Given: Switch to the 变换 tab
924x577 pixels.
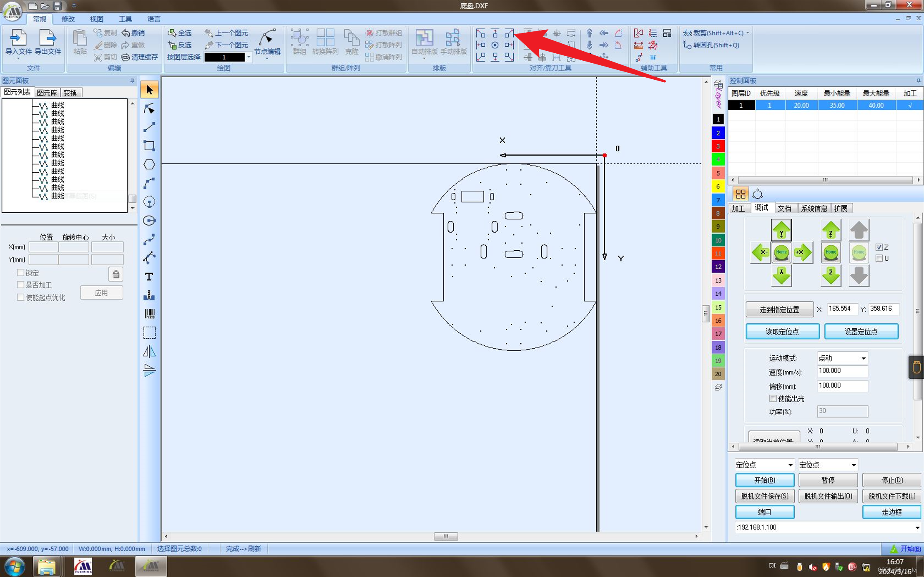Looking at the screenshot, I should (70, 93).
